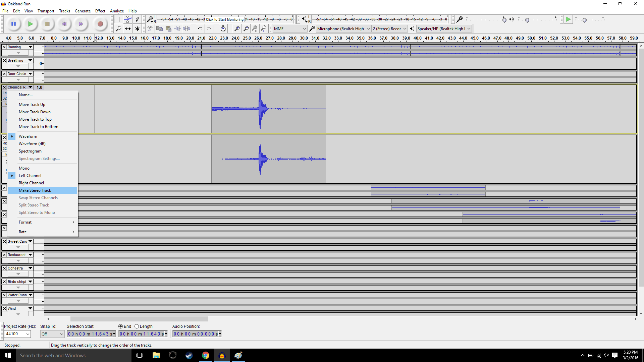Select the End radio button
644x362 pixels.
(121, 326)
